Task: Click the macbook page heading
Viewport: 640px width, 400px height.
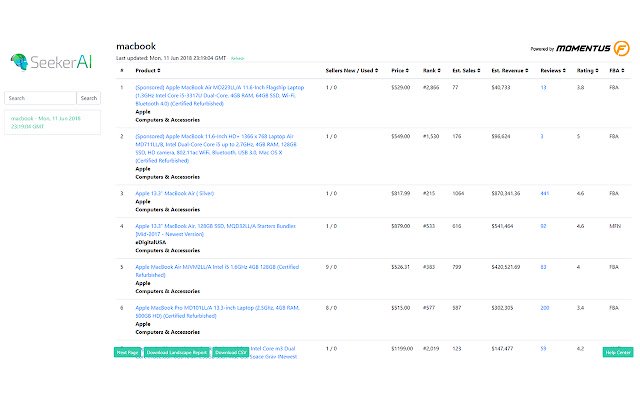Action: coord(136,46)
